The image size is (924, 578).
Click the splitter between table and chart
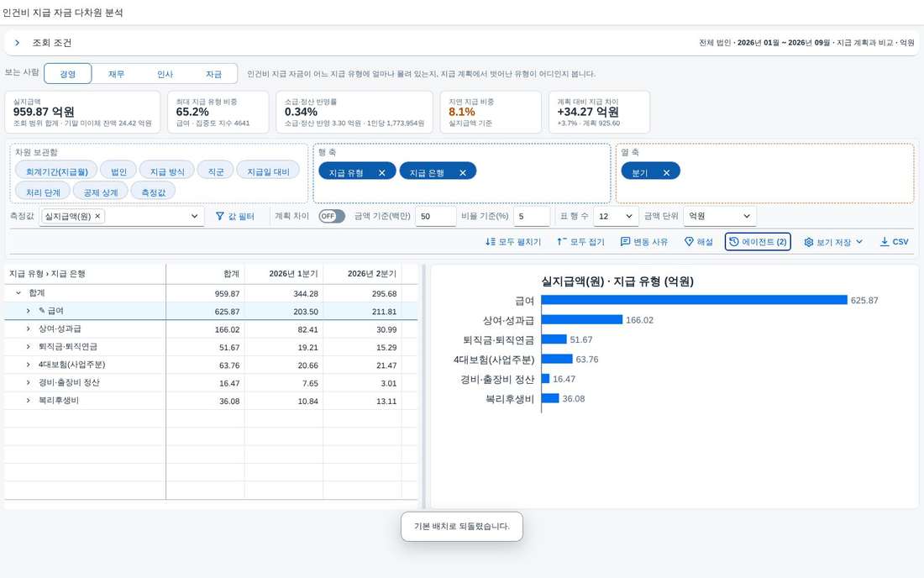[x=423, y=386]
